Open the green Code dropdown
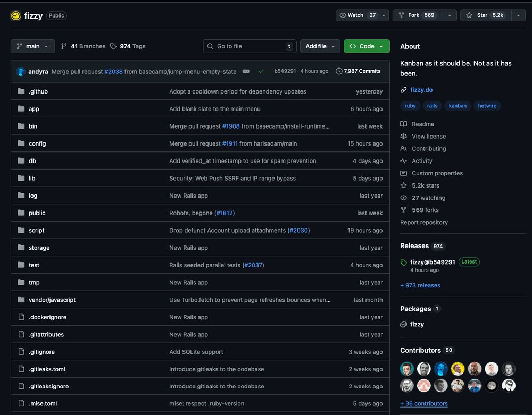The height and width of the screenshot is (415, 532). click(367, 46)
